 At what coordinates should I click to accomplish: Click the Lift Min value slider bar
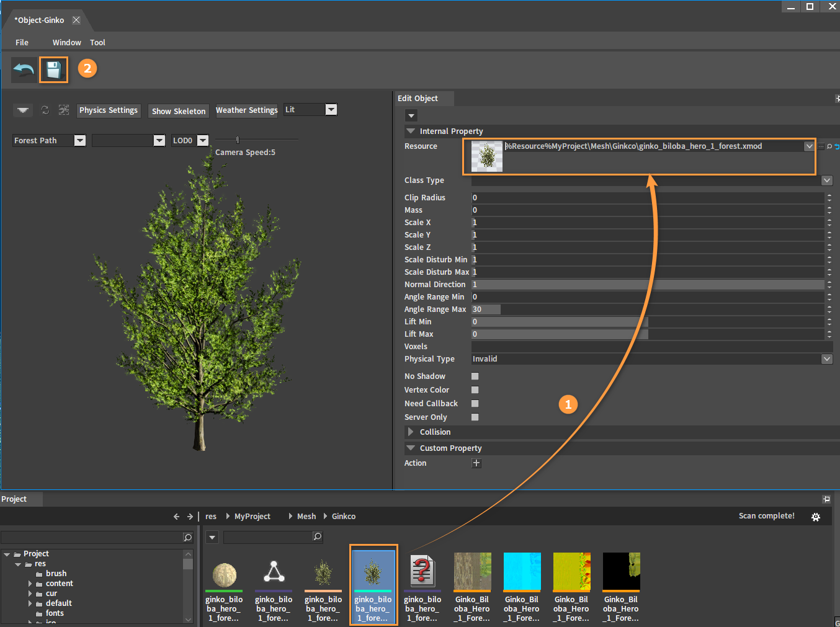pyautogui.click(x=648, y=322)
